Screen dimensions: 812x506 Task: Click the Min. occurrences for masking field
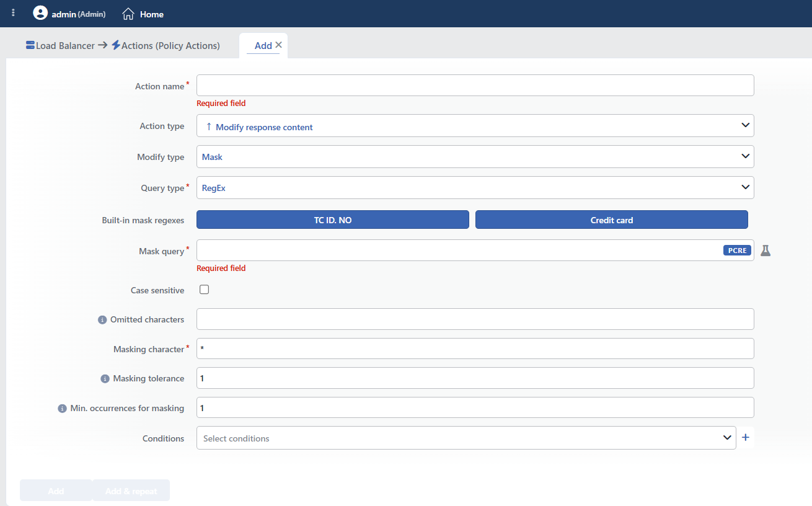[x=475, y=407]
